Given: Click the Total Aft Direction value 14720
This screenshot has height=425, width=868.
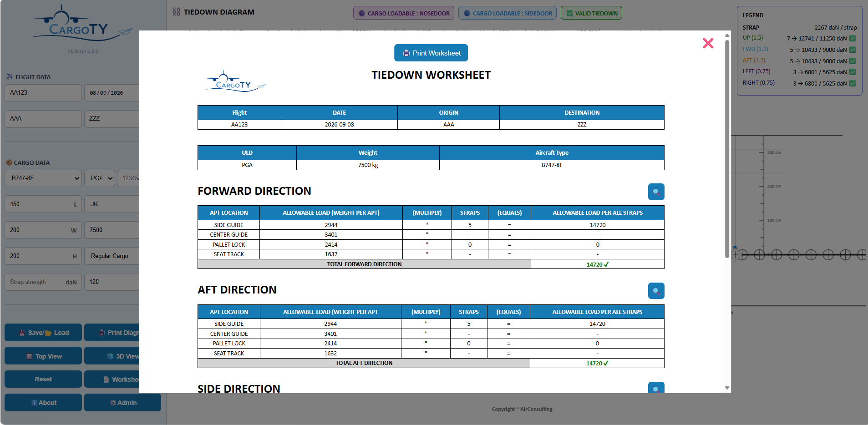Looking at the screenshot, I should [x=597, y=363].
